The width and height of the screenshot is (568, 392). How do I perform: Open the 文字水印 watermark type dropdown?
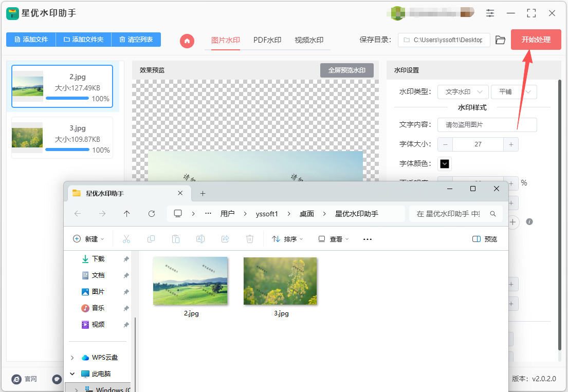(x=463, y=92)
